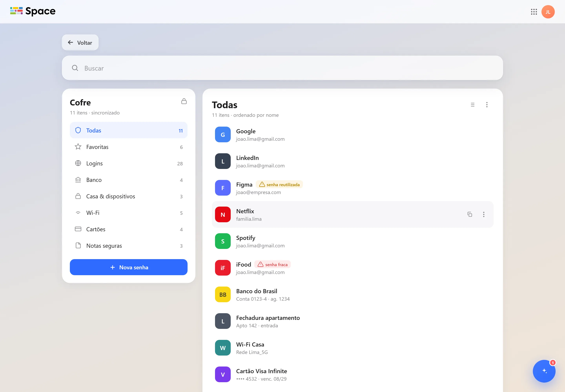The width and height of the screenshot is (565, 392).
Task: Click the Cartões card icon
Action: coord(78,229)
